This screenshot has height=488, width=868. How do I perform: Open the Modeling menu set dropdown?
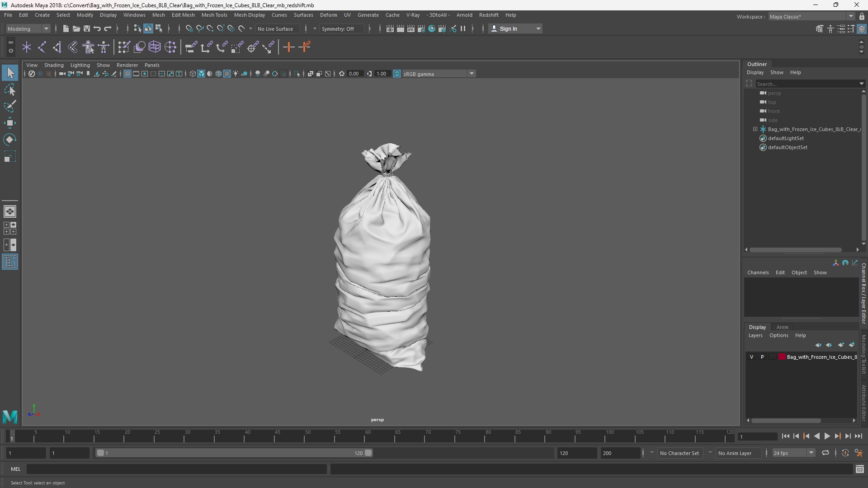28,28
